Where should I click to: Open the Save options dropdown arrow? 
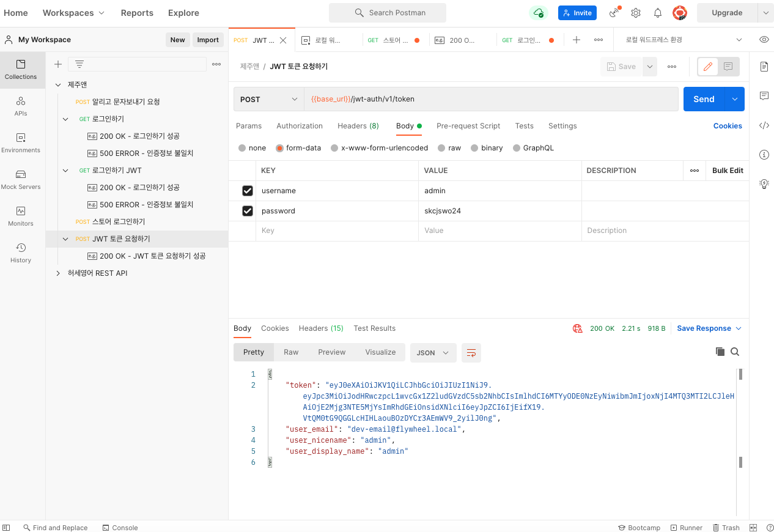[x=650, y=67]
